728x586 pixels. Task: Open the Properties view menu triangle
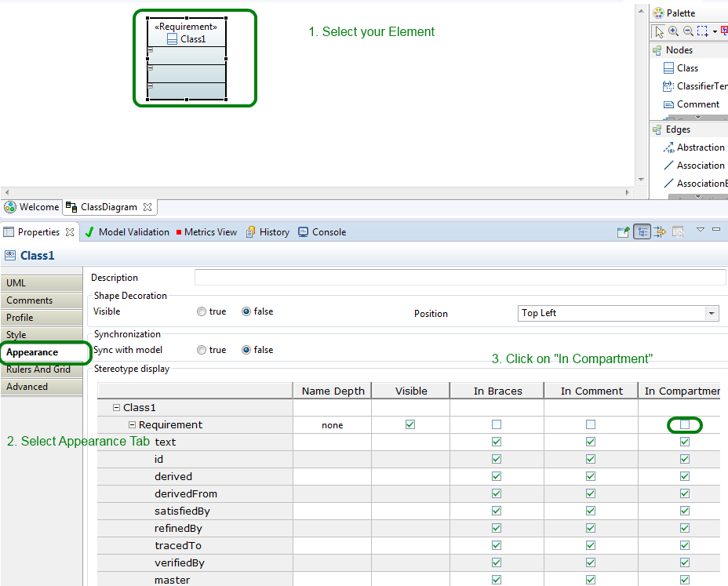click(x=701, y=229)
